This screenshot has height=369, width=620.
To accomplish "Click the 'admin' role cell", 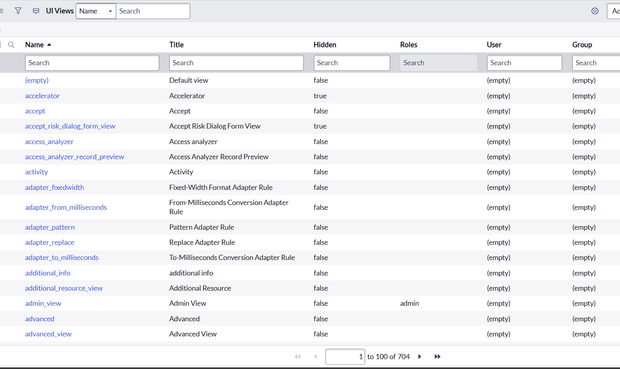I will [x=410, y=303].
